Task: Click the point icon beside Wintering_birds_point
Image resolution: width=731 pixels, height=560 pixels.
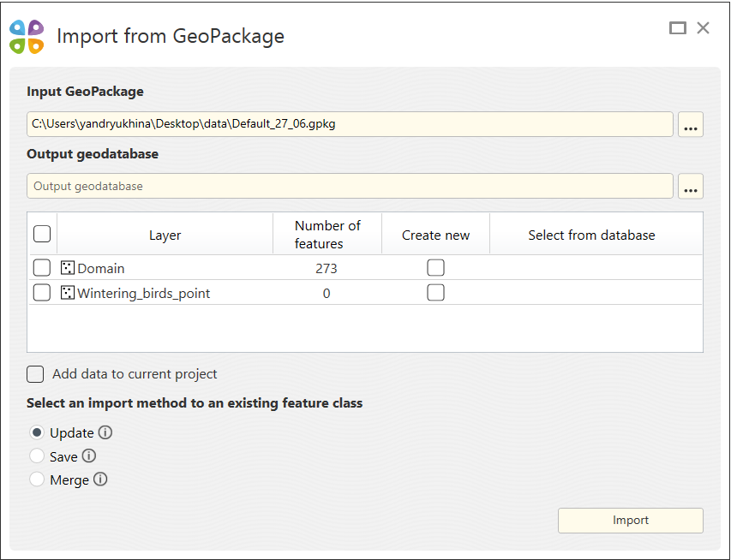Action: pos(68,293)
